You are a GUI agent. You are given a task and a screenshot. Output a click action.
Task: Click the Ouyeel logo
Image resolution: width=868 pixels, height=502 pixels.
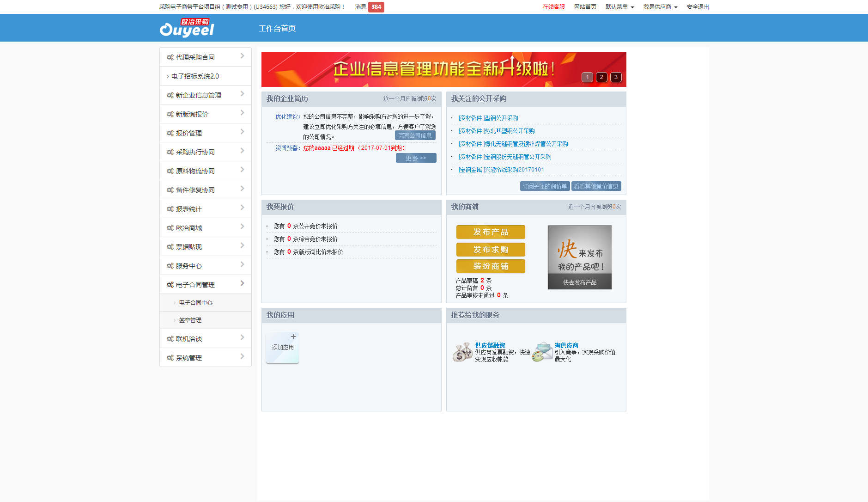(187, 28)
